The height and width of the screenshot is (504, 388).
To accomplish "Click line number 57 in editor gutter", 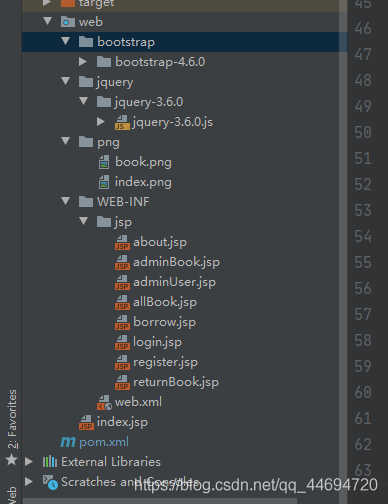I will 363,314.
